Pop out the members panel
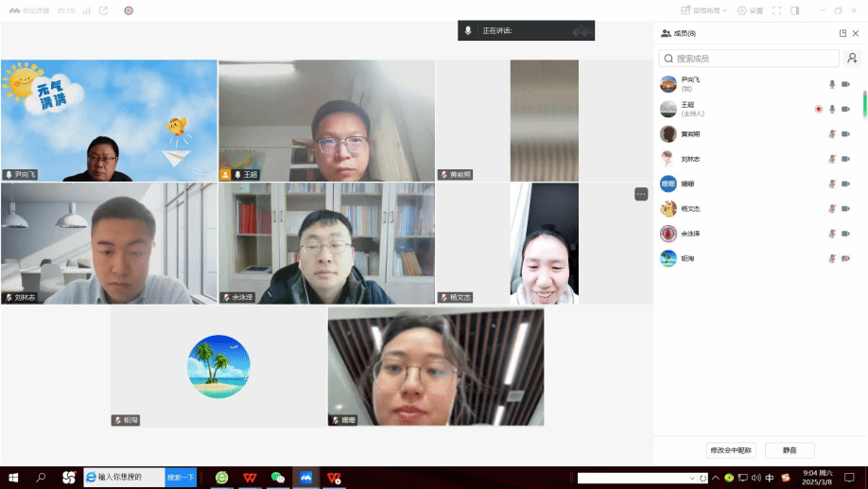Image resolution: width=868 pixels, height=489 pixels. [x=842, y=33]
